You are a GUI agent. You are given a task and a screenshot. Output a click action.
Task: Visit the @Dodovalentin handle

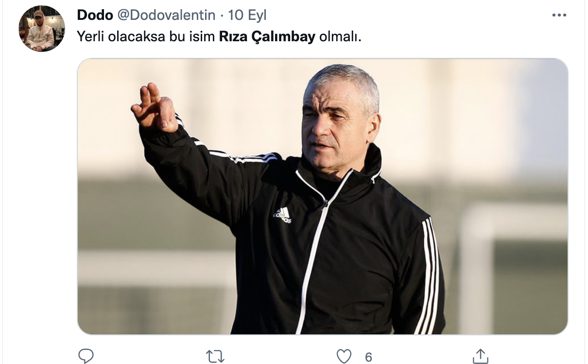(166, 15)
